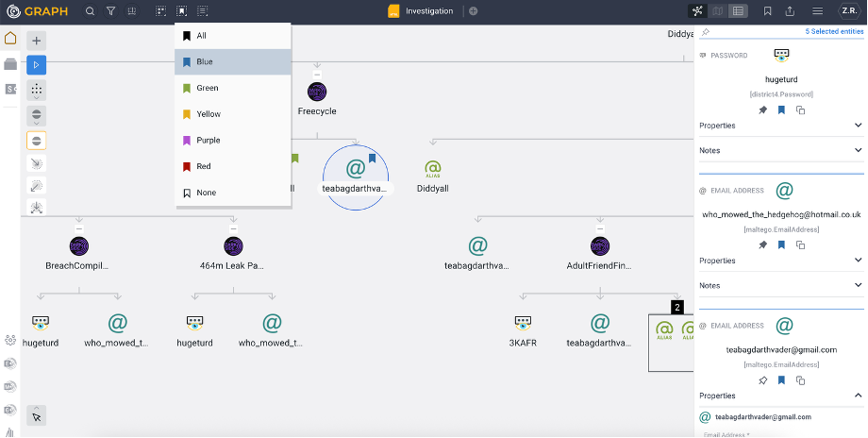The width and height of the screenshot is (868, 438).
Task: Click the select-by-bookmark toolbar icon
Action: click(181, 11)
